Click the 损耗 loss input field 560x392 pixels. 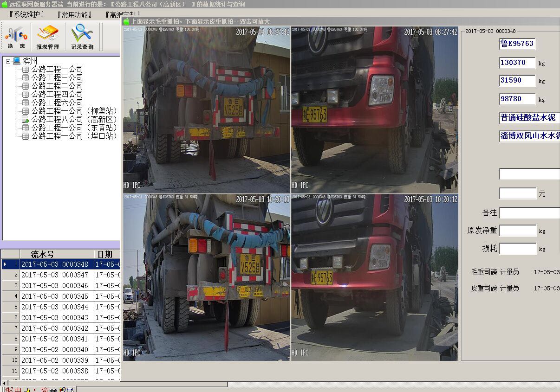518,249
